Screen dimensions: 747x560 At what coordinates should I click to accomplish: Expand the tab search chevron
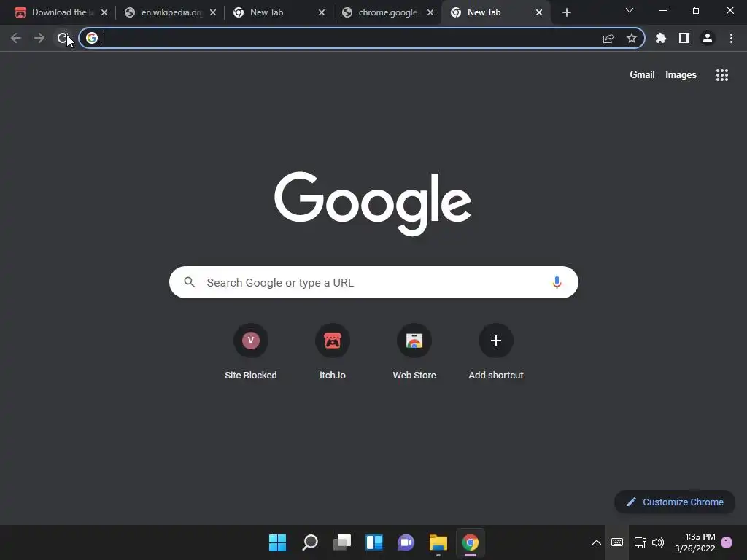click(x=630, y=10)
